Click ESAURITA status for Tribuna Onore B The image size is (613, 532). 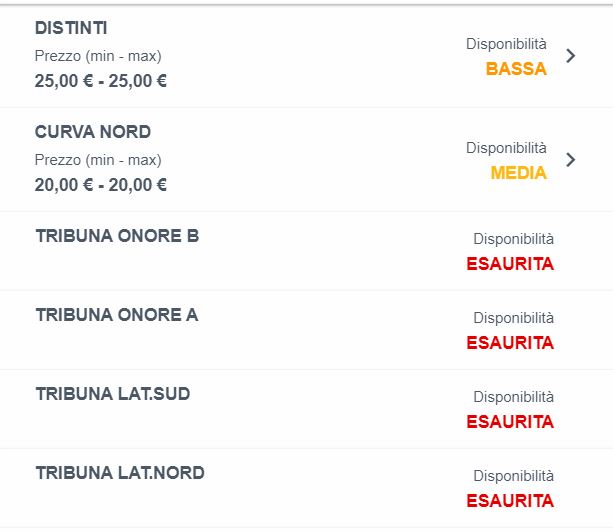coord(510,264)
